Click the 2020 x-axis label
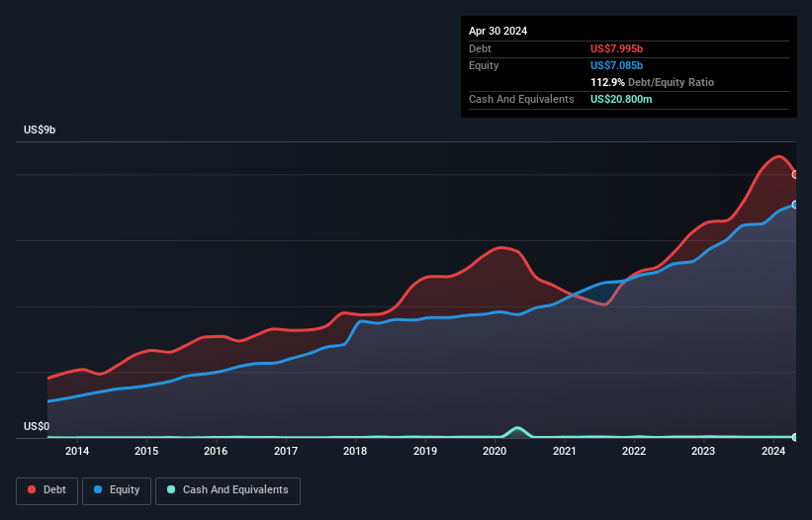The height and width of the screenshot is (520, 812). 495,451
